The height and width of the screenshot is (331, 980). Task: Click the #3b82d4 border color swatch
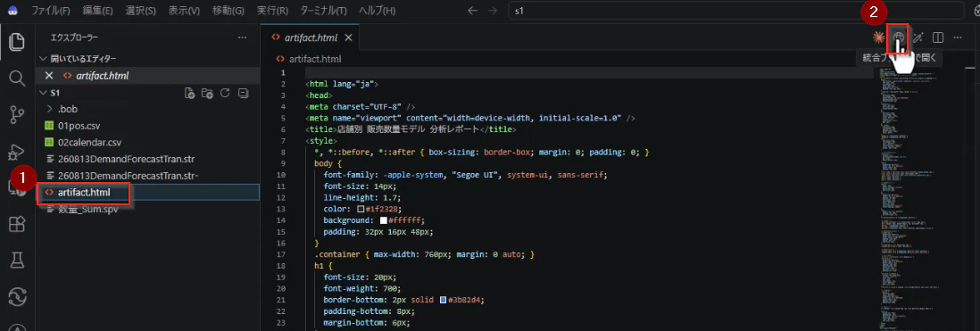click(x=443, y=299)
